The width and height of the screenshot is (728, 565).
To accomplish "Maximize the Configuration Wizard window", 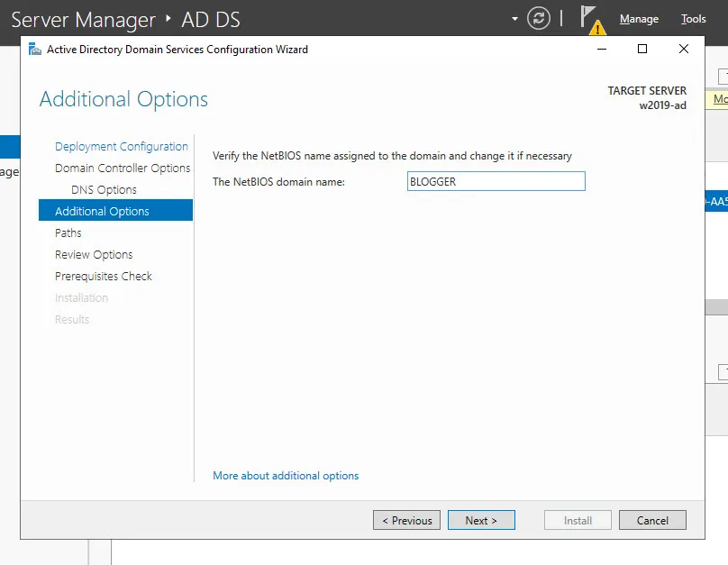I will click(x=642, y=50).
